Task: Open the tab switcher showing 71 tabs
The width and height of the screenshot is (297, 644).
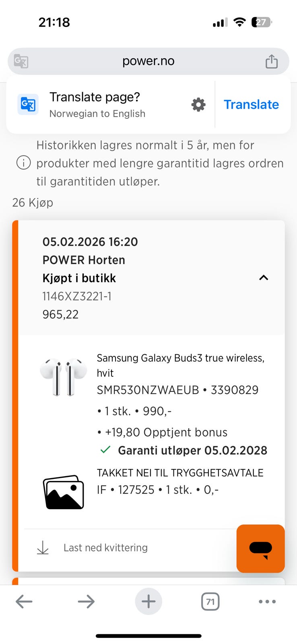Action: coord(210,602)
